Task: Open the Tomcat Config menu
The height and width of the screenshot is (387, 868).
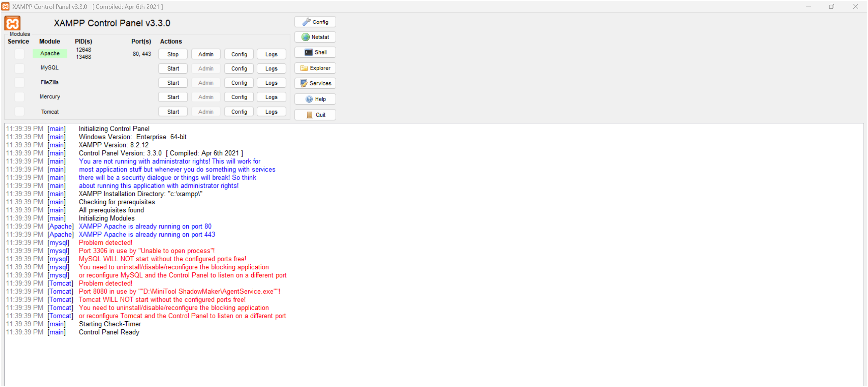Action: pyautogui.click(x=238, y=111)
